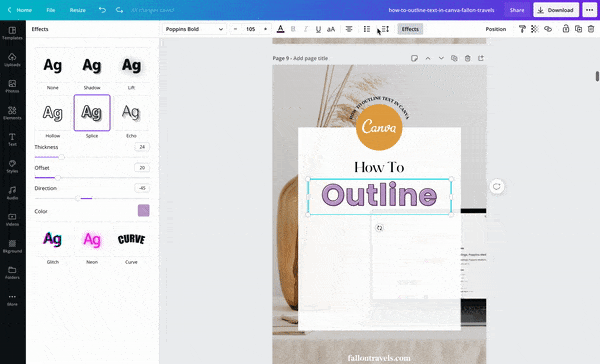Move Page 9 down
Screen dimensions: 600x364
[441, 58]
